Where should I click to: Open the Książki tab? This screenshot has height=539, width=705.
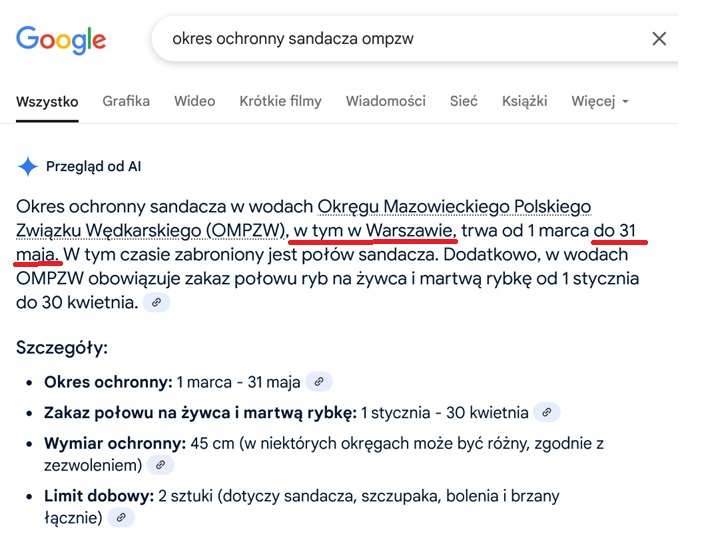pyautogui.click(x=525, y=101)
